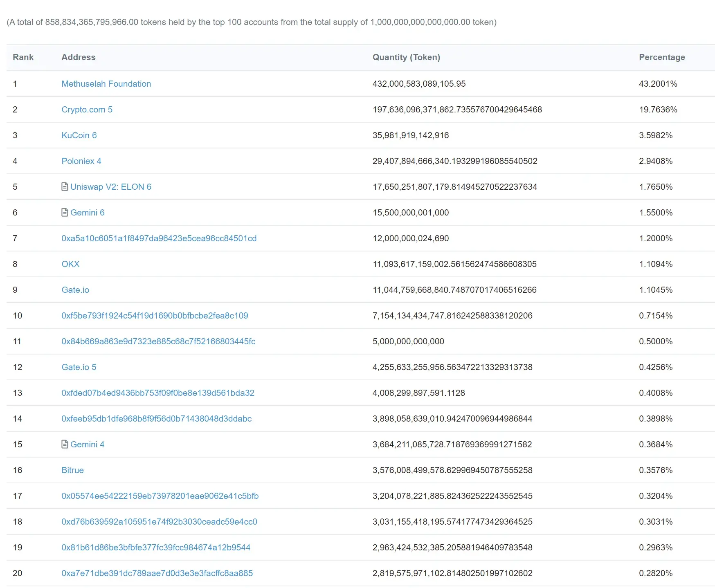Open the Gate.io holder link at rank 9

[75, 290]
